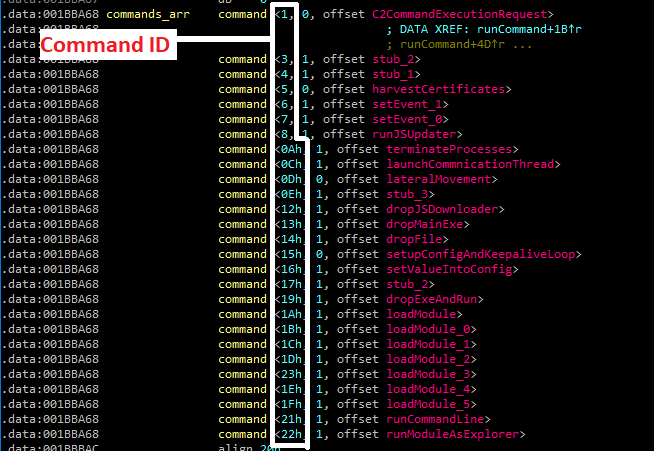Go to the terminateProcesses function
Viewport: 654px width, 451px height.
pyautogui.click(x=449, y=149)
